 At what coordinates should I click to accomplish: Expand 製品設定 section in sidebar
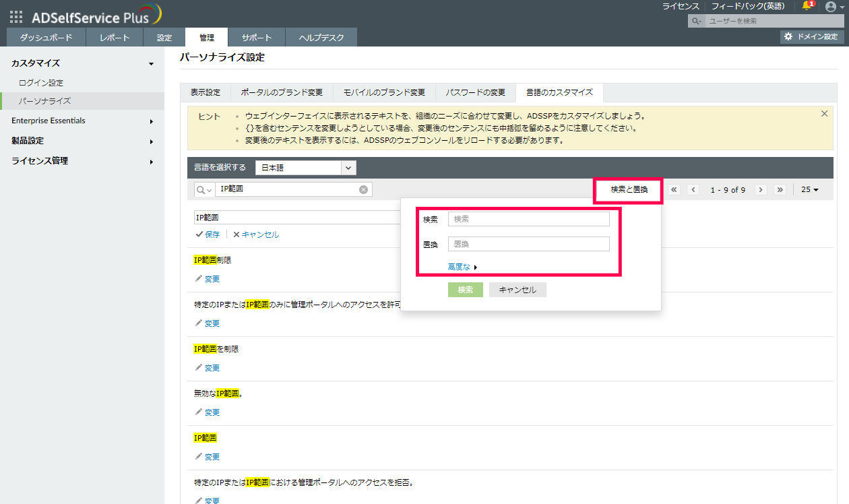pyautogui.click(x=82, y=141)
